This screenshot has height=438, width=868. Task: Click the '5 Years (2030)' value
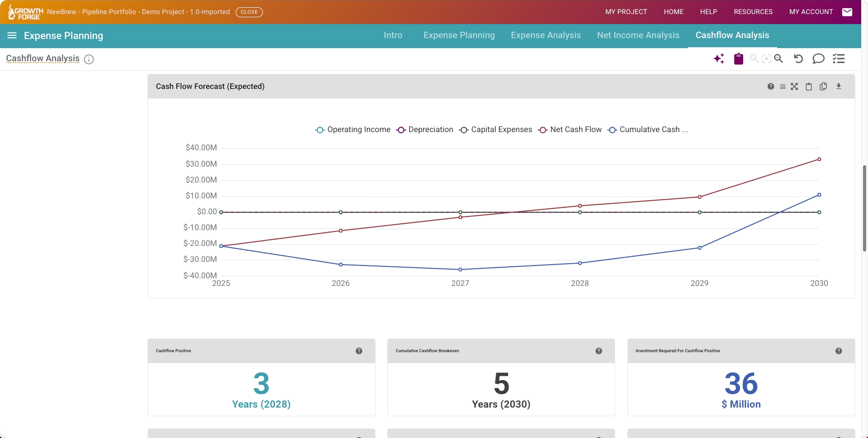tap(501, 390)
